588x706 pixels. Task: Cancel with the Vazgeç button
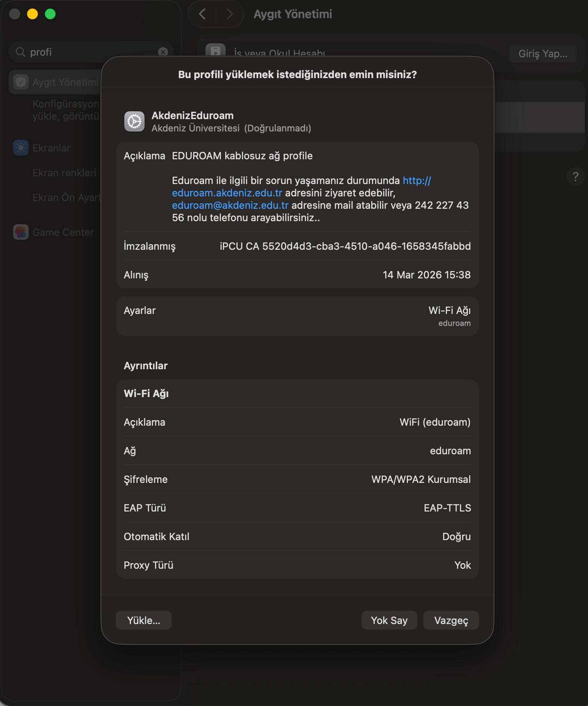point(451,620)
